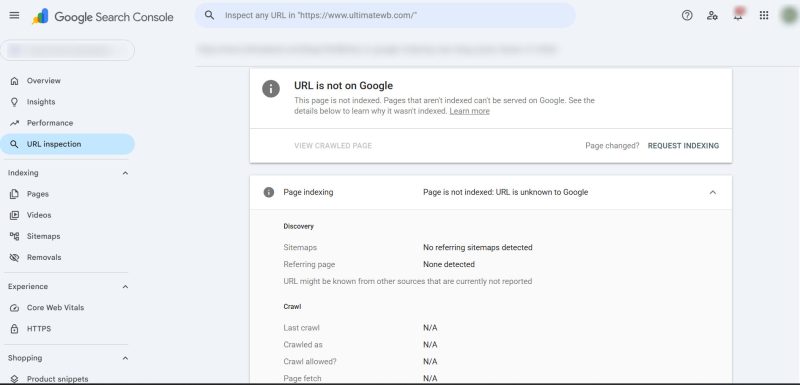
Task: Click the Pages document icon
Action: pyautogui.click(x=14, y=194)
